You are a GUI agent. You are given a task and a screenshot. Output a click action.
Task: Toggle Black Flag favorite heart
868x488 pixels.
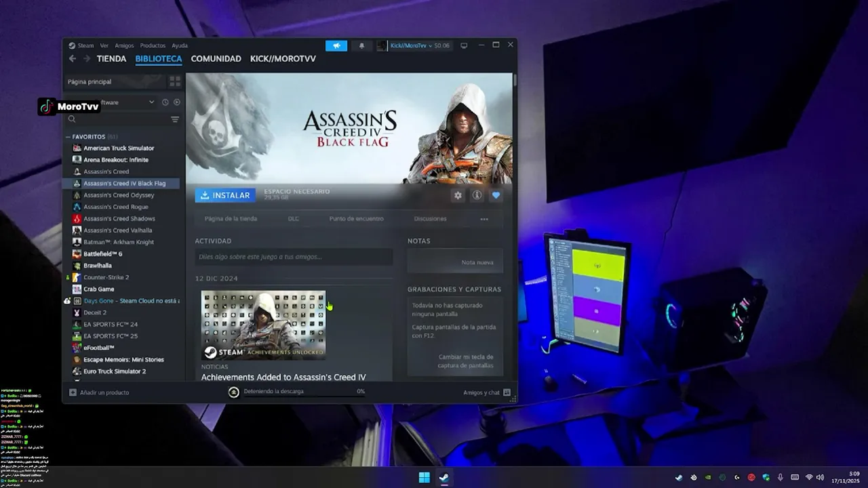pos(496,195)
